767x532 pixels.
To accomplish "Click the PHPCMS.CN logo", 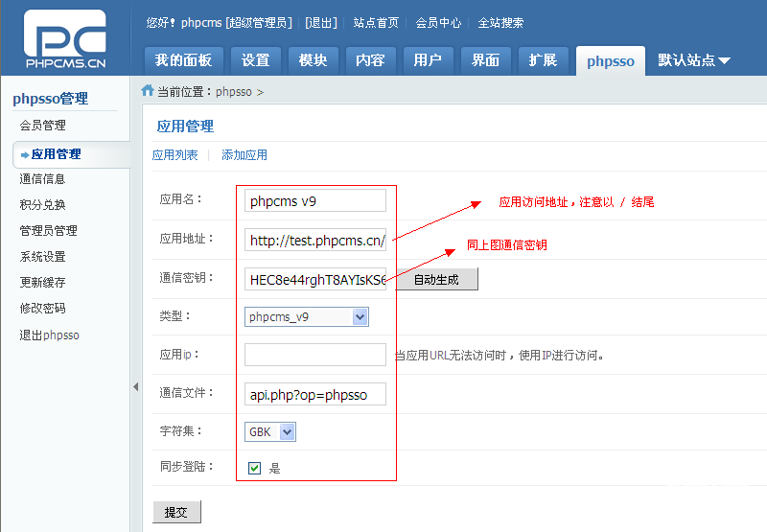I will click(x=65, y=38).
